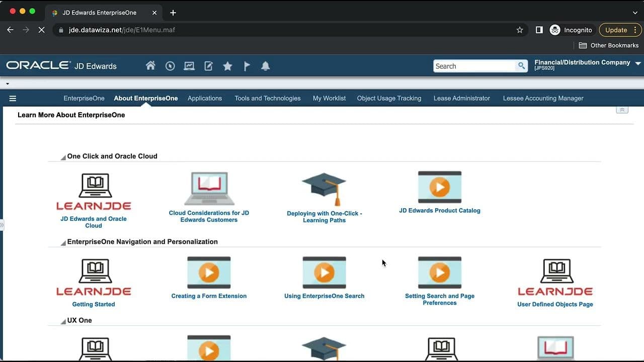Click into the JD Edwards Search field
The height and width of the screenshot is (362, 644).
click(x=474, y=66)
